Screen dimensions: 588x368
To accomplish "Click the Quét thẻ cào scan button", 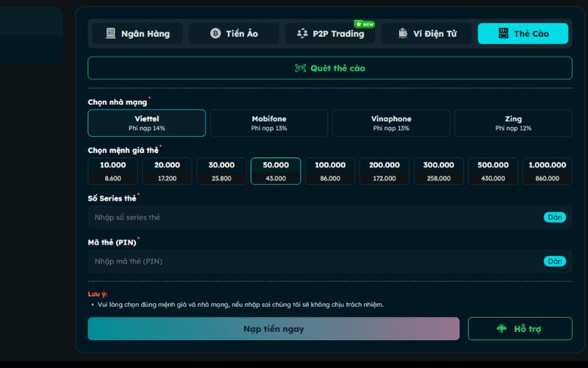I will 330,68.
